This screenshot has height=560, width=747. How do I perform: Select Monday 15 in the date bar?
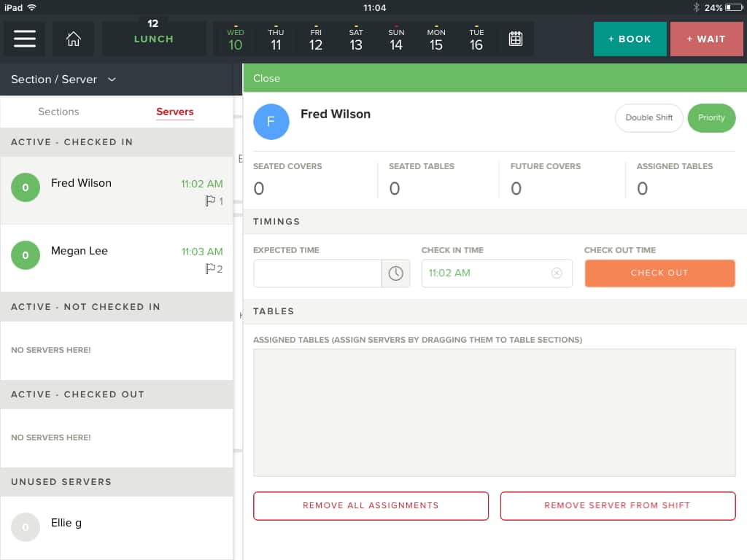tap(436, 39)
